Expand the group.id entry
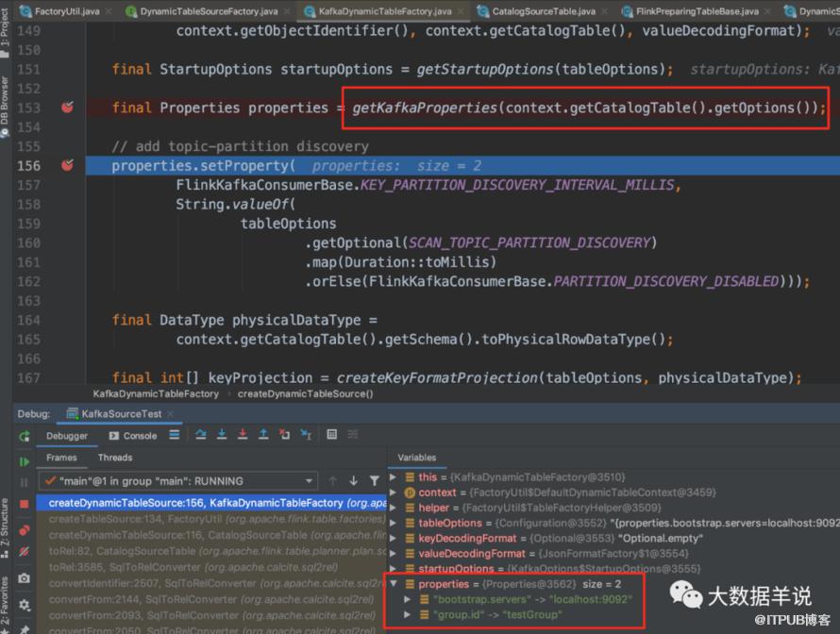This screenshot has height=634, width=840. tap(407, 615)
